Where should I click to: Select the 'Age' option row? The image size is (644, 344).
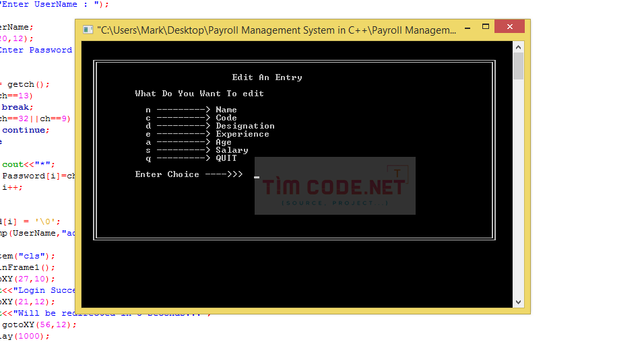pos(189,142)
